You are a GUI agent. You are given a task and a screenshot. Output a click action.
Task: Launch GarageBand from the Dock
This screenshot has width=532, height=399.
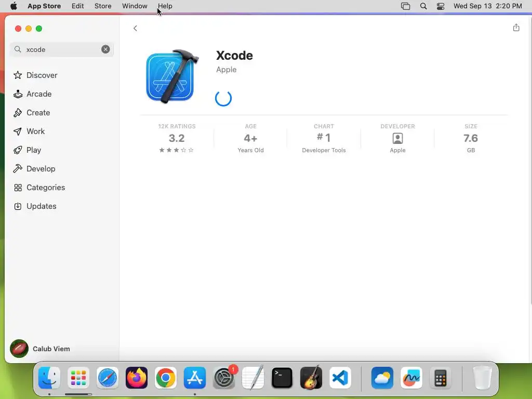pos(311,377)
